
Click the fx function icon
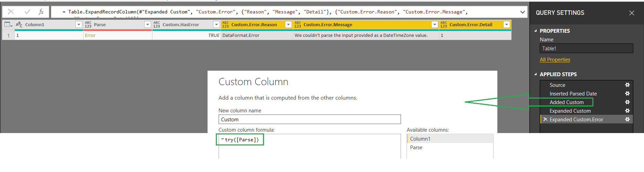click(41, 12)
